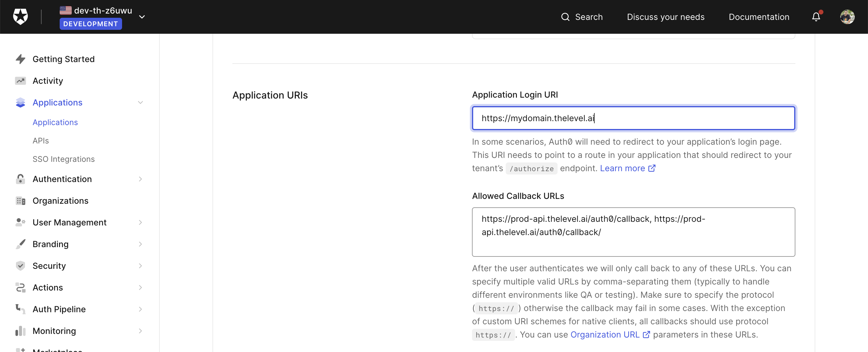The image size is (868, 352).
Task: Open the Organization URL link
Action: 610,335
